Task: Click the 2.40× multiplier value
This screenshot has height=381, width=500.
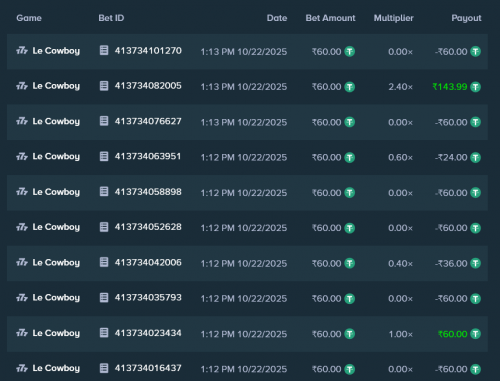Action: [x=400, y=87]
